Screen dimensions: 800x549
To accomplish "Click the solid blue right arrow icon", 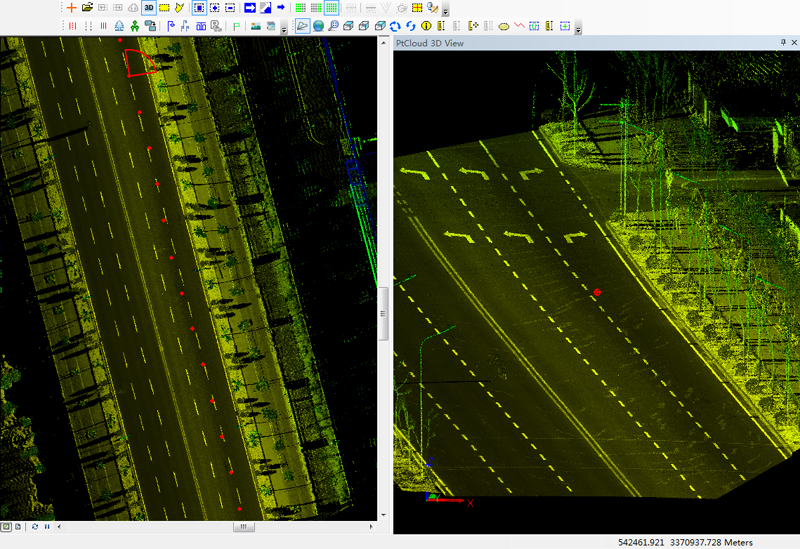I will point(281,7).
